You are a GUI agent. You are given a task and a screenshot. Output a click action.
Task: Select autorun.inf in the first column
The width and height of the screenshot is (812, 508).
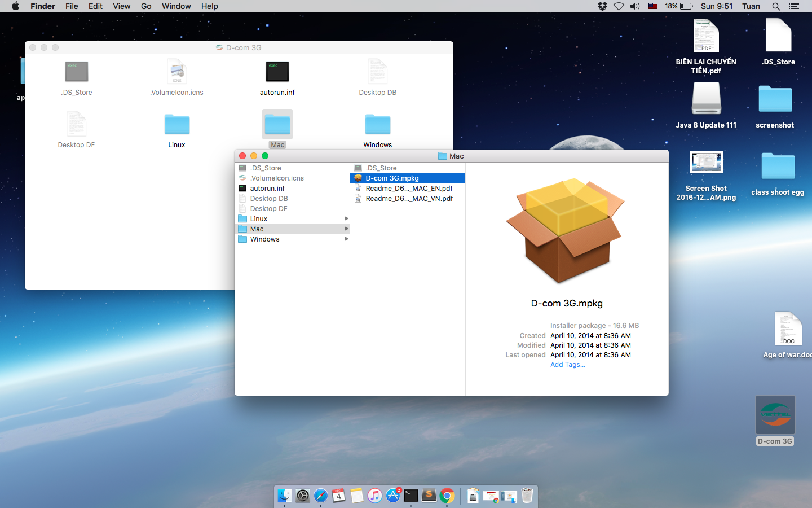(x=292, y=188)
